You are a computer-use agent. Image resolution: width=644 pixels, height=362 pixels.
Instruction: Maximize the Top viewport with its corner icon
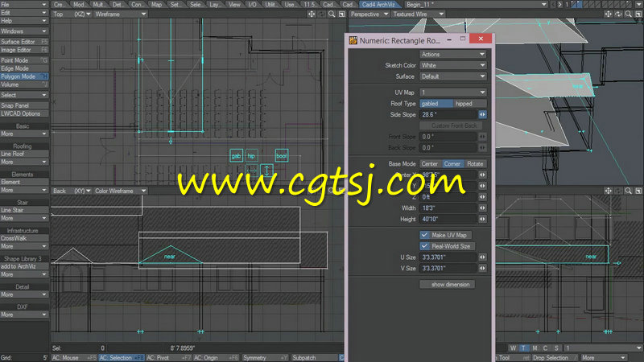coord(341,14)
